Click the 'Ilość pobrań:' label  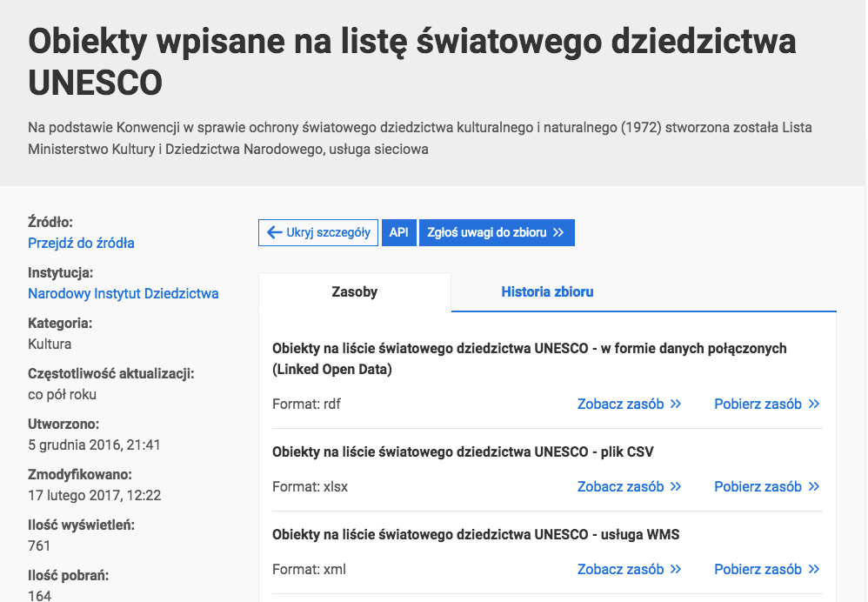click(68, 575)
